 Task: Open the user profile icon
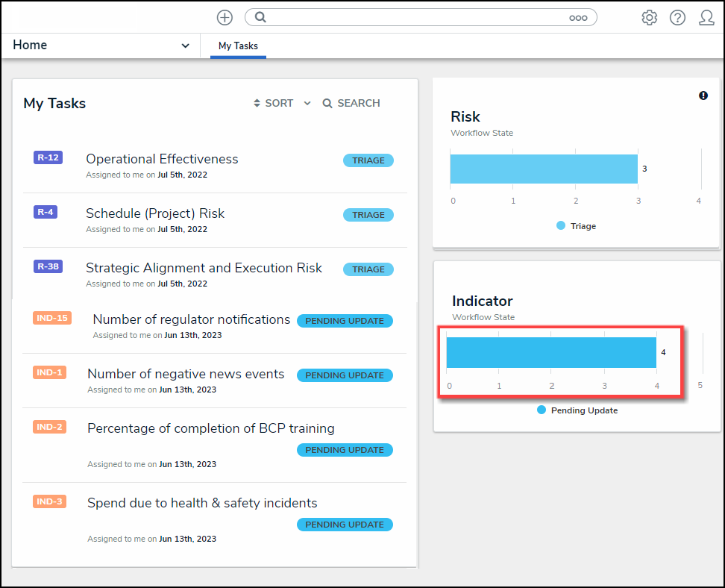coord(706,18)
